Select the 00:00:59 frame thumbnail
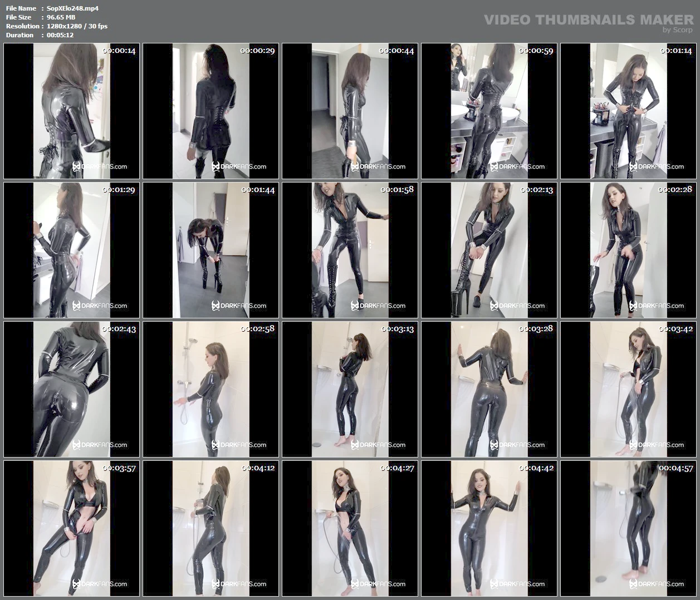 coord(489,111)
